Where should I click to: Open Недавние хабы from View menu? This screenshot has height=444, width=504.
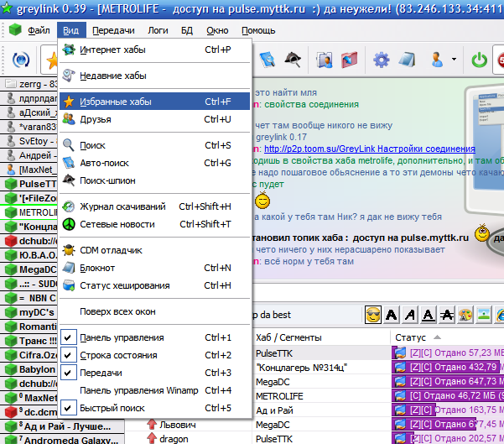click(154, 76)
